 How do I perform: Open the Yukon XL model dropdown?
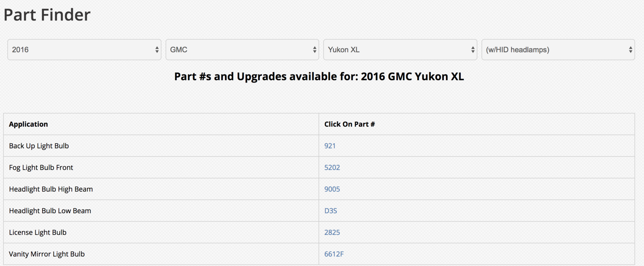click(x=400, y=50)
